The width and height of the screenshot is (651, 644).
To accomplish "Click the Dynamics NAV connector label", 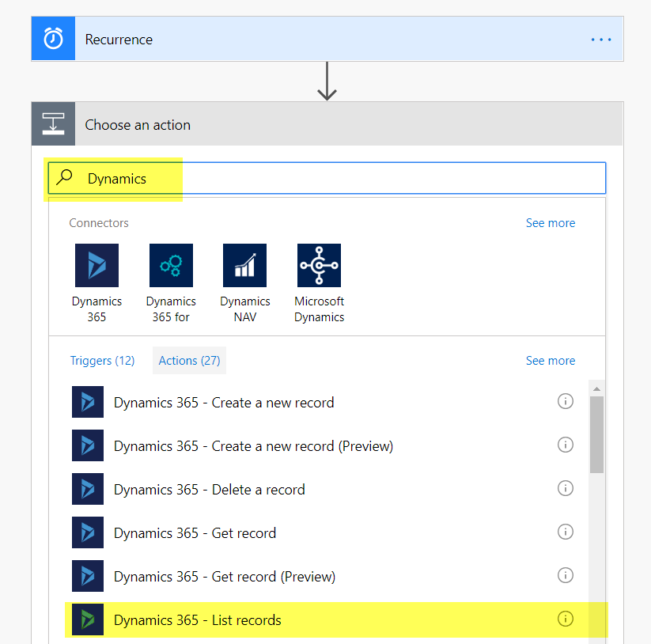I will click(x=245, y=309).
